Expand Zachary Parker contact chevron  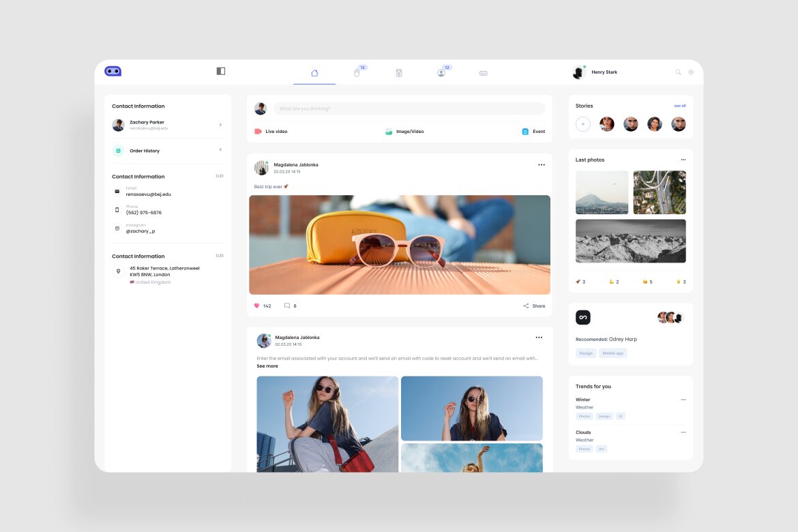(x=220, y=125)
